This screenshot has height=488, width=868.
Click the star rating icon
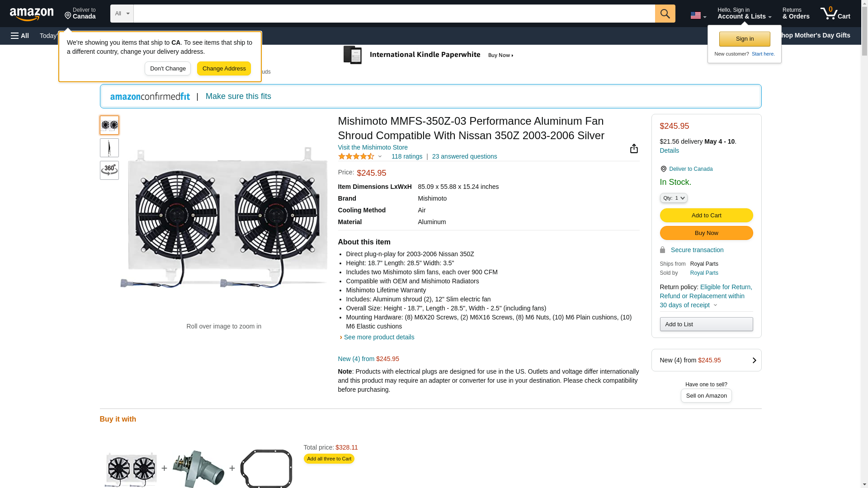pyautogui.click(x=356, y=156)
